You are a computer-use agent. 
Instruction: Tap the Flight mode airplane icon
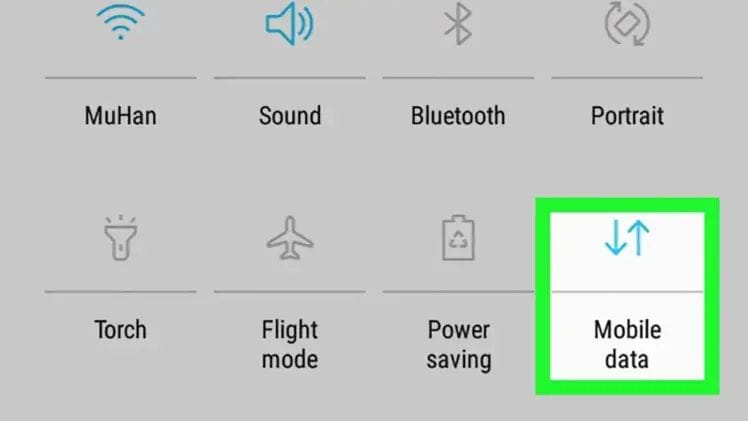tap(290, 238)
